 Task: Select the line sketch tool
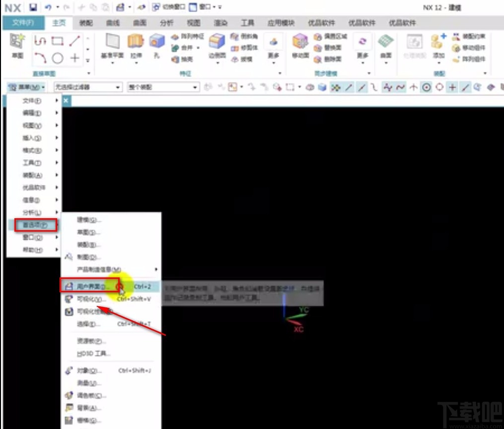(74, 41)
